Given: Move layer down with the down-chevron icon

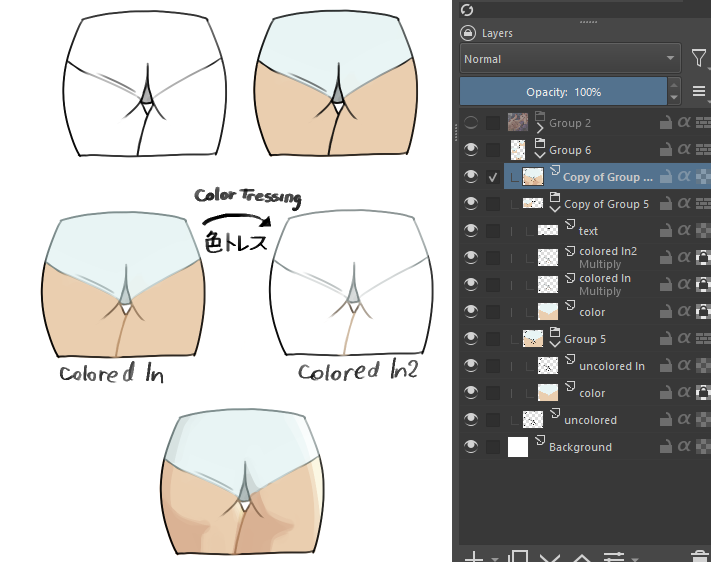Looking at the screenshot, I should [550, 557].
